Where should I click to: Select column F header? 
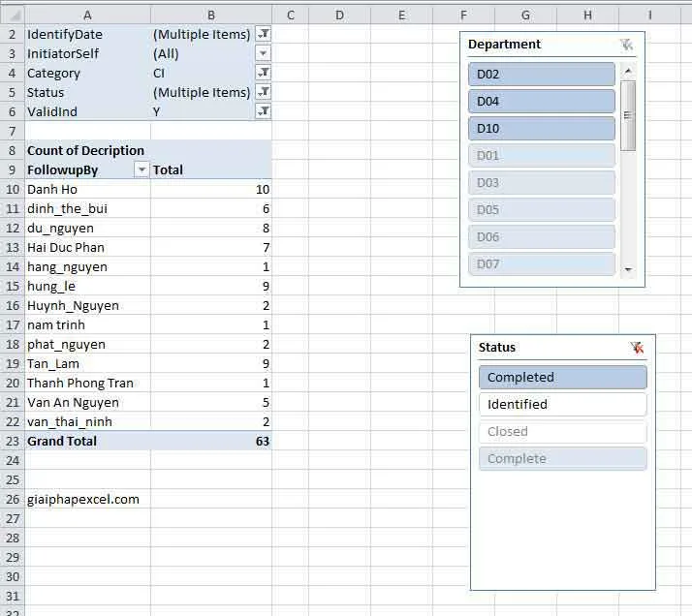[x=463, y=15]
